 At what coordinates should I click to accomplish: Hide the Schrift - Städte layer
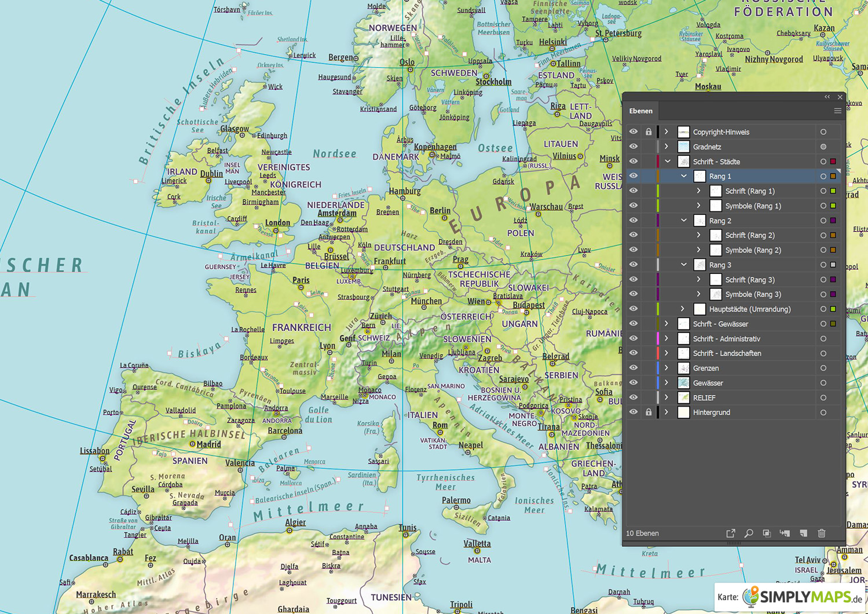[633, 162]
